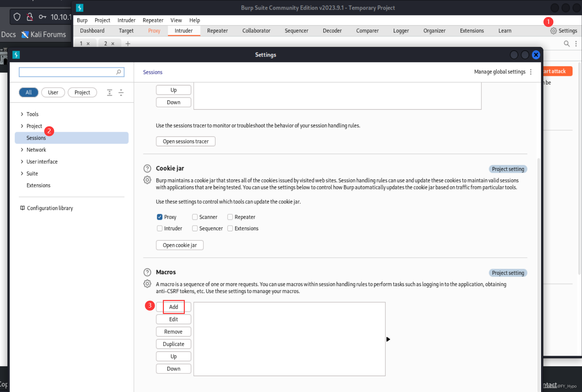Viewport: 582px width, 392px height.
Task: Click the browser key icon
Action: (x=42, y=17)
